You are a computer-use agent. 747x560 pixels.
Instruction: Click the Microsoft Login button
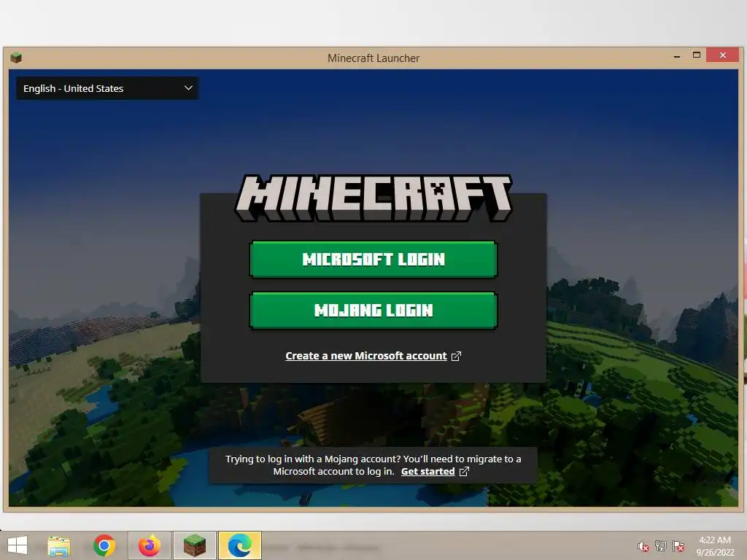click(x=373, y=259)
